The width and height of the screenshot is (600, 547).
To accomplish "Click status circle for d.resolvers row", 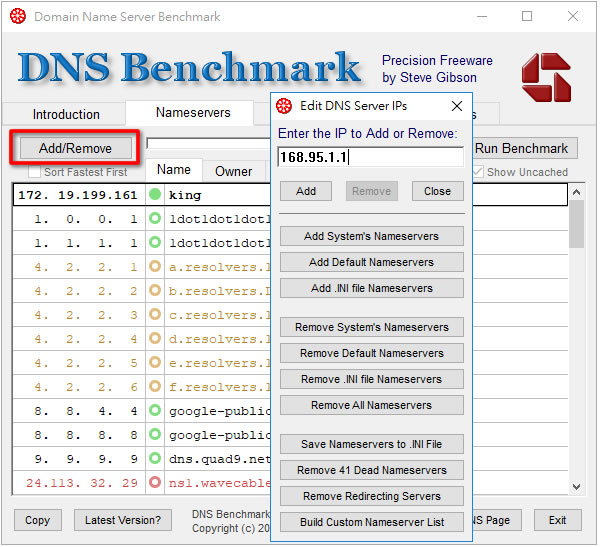I will pyautogui.click(x=155, y=338).
